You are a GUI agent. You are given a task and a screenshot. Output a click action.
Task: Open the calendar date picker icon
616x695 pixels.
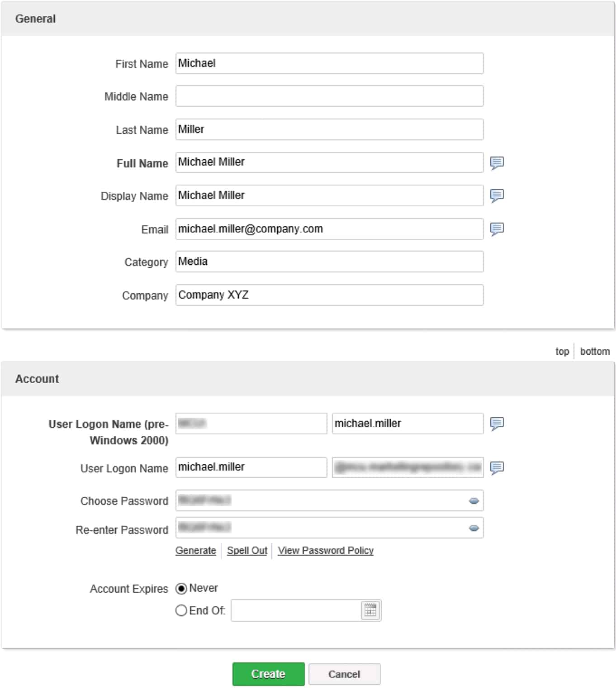coord(370,610)
